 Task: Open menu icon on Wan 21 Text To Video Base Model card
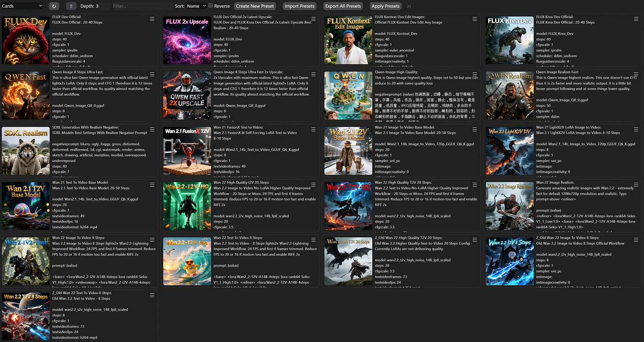coord(152,184)
